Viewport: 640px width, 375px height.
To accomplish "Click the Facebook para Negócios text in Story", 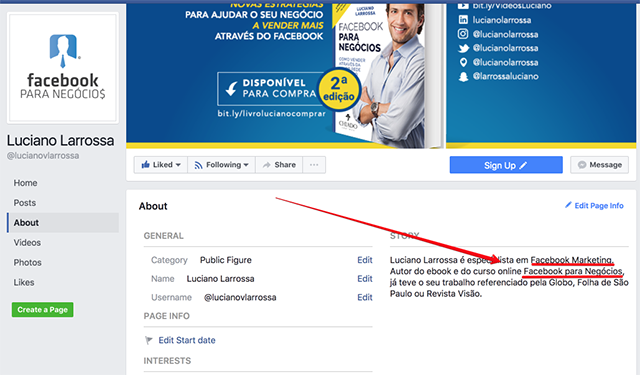I will click(573, 271).
